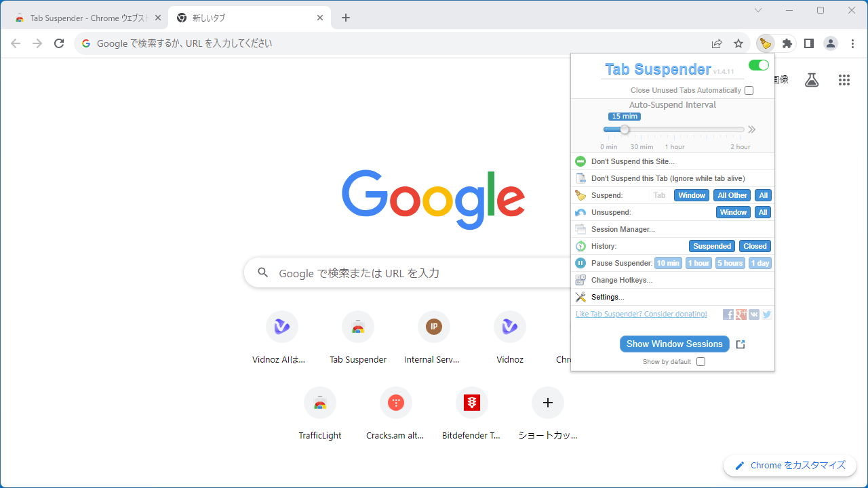Viewport: 868px width, 488px height.
Task: Click the double-chevron beside interval slider
Action: 752,129
